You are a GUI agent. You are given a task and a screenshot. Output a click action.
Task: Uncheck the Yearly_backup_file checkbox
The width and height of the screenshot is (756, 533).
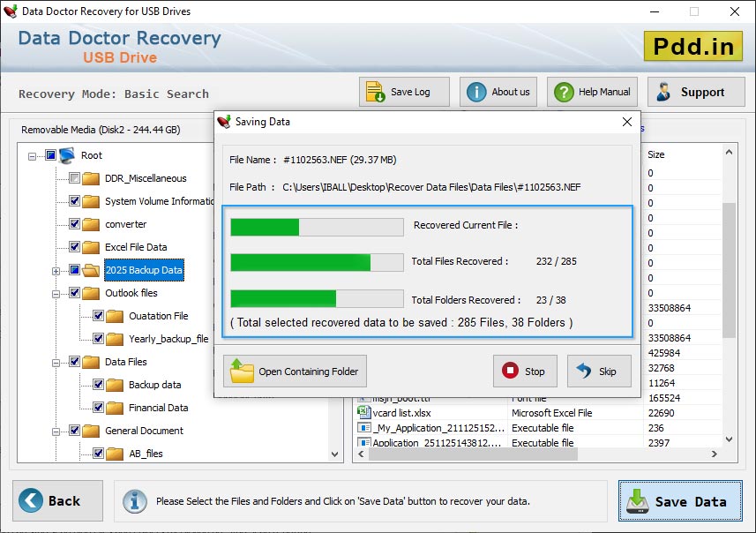click(x=98, y=338)
